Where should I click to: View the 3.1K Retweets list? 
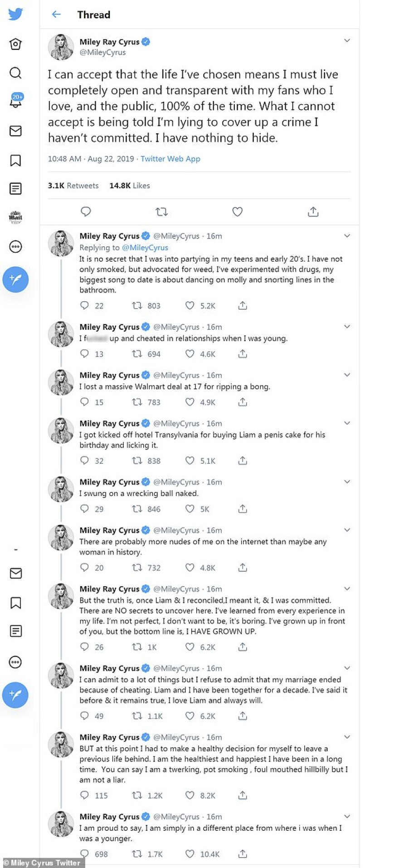coord(73,186)
